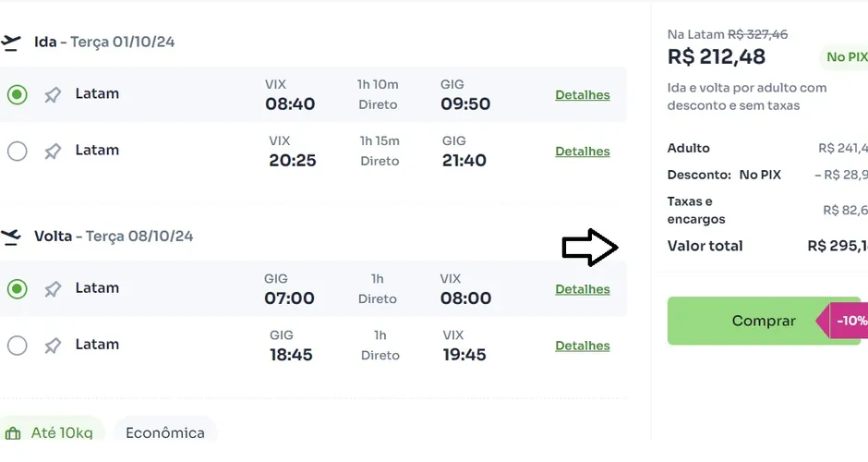This screenshot has height=462, width=868.
Task: Select the 20:25 outbound Latam flight radio
Action: tap(18, 152)
